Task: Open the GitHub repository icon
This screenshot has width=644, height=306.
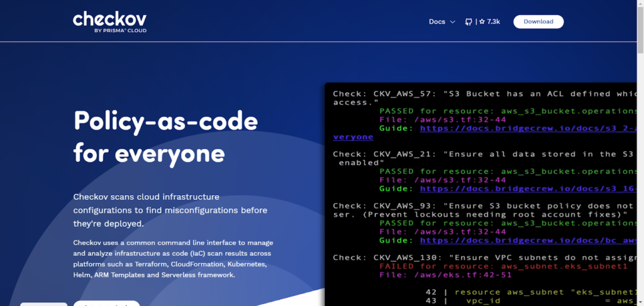Action: click(x=468, y=22)
